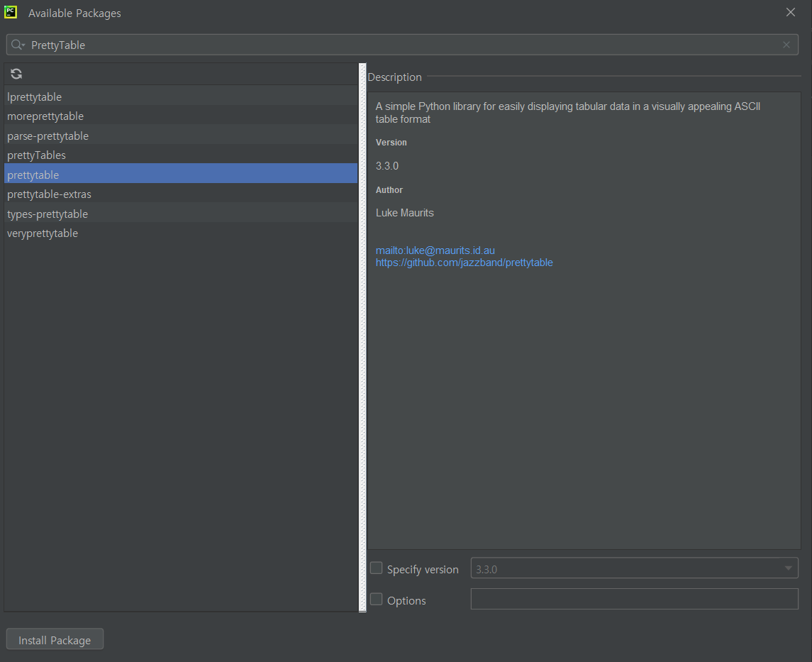Open the version 3.3.0 dropdown

[x=634, y=568]
